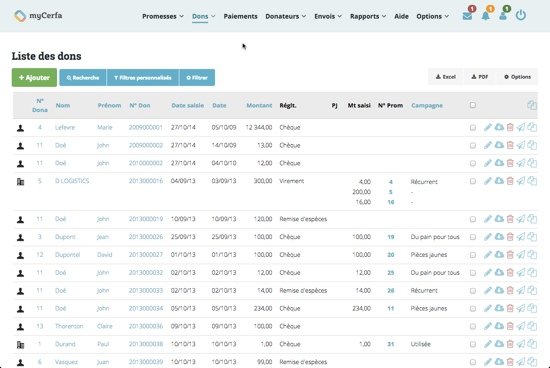Send donation 2010000002 with paper plane icon

pyautogui.click(x=521, y=163)
